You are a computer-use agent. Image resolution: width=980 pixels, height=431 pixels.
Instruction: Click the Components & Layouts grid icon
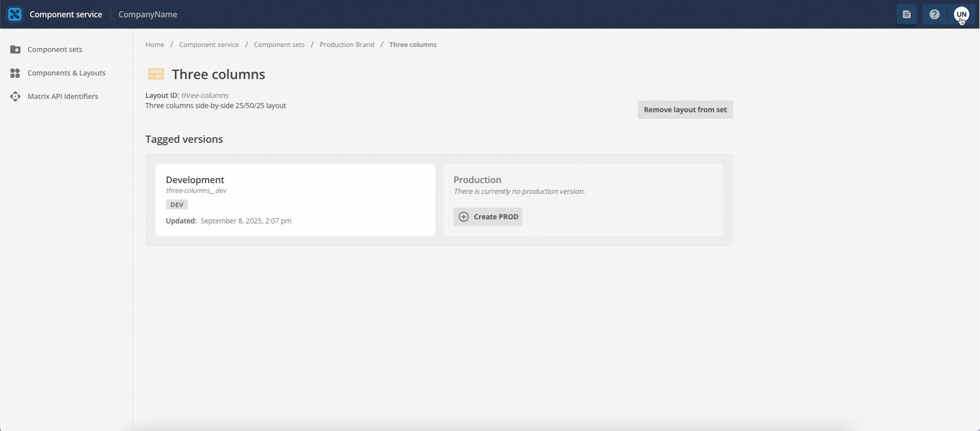(15, 73)
